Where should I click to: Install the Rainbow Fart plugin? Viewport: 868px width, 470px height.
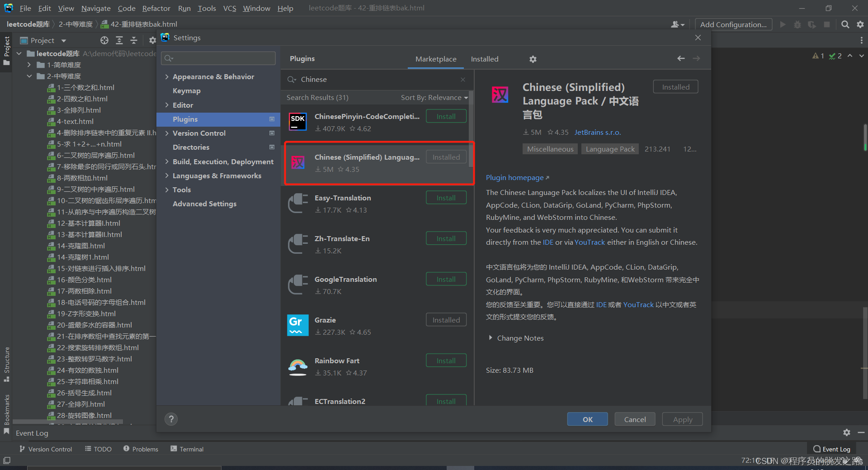tap(446, 361)
